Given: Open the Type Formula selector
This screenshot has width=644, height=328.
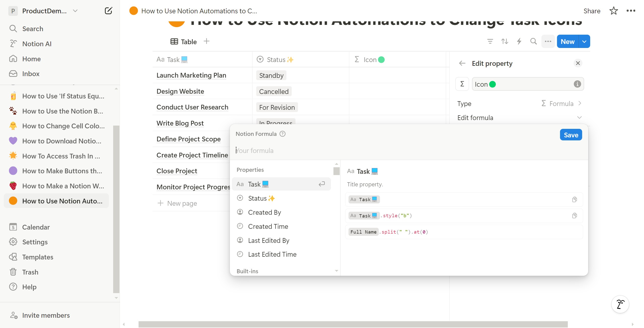Looking at the screenshot, I should [x=561, y=103].
